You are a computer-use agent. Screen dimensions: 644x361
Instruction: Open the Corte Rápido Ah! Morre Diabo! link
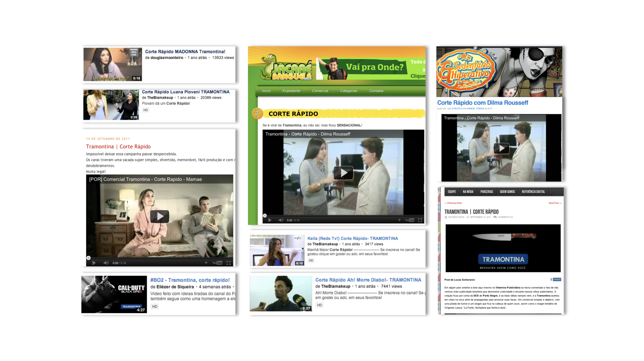coord(368,280)
